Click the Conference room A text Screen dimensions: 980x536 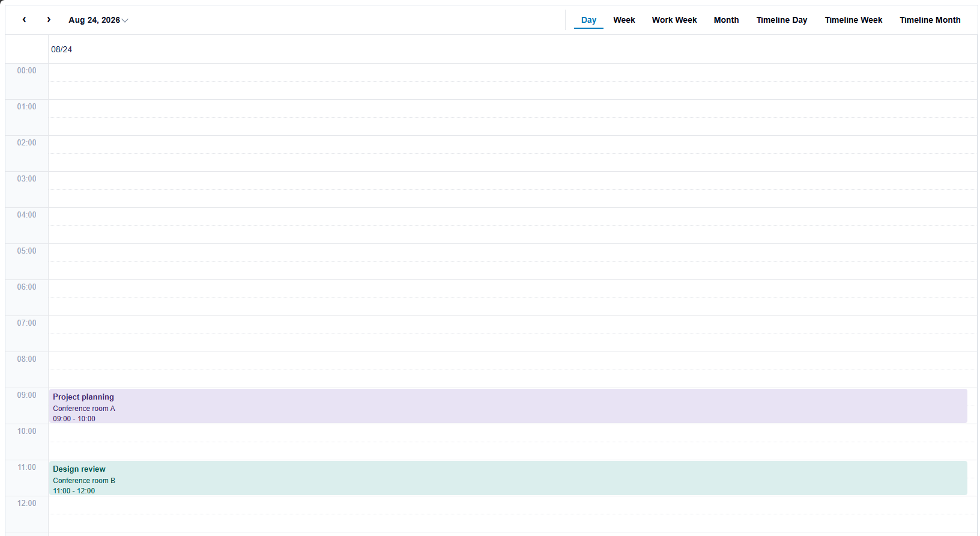point(84,409)
